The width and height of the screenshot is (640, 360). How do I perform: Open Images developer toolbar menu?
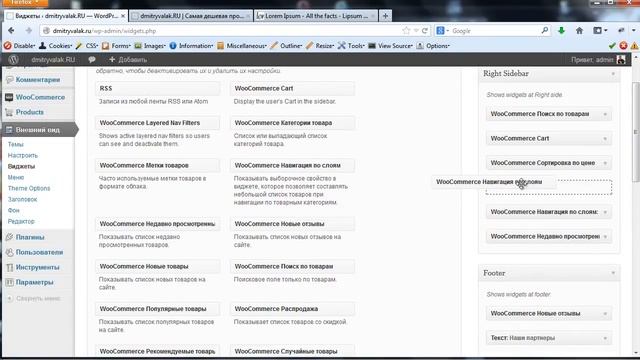(x=150, y=46)
